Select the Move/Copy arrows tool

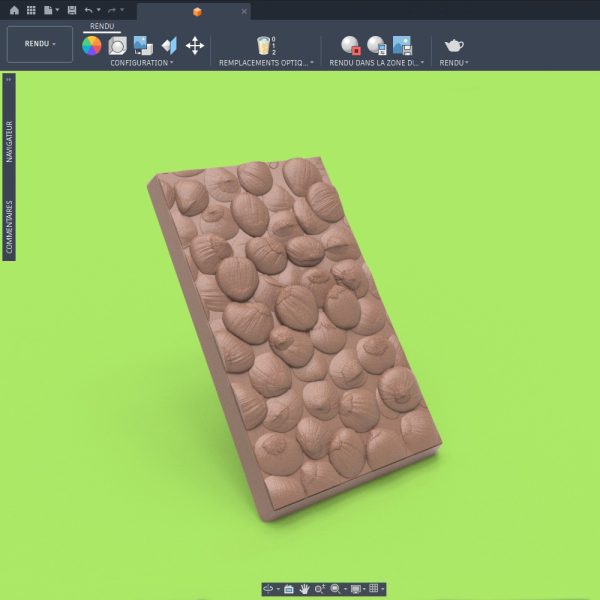[195, 46]
